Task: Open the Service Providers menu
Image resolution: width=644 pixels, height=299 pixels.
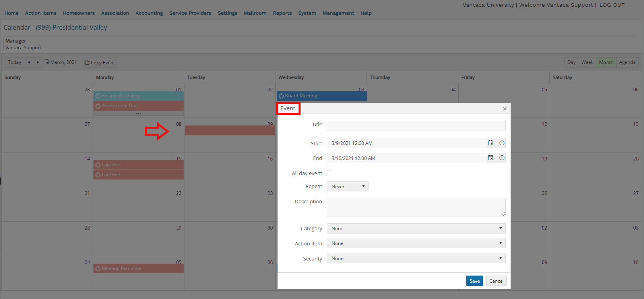Action: (x=190, y=13)
